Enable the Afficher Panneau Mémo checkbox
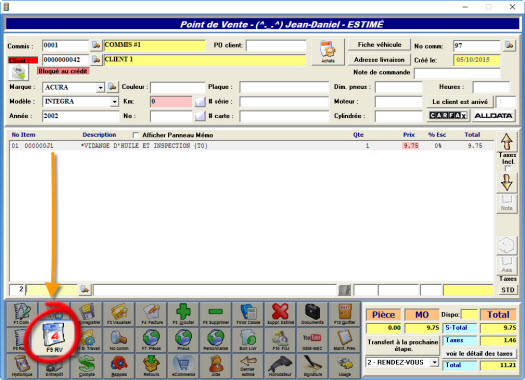Image resolution: width=525 pixels, height=380 pixels. pos(136,135)
